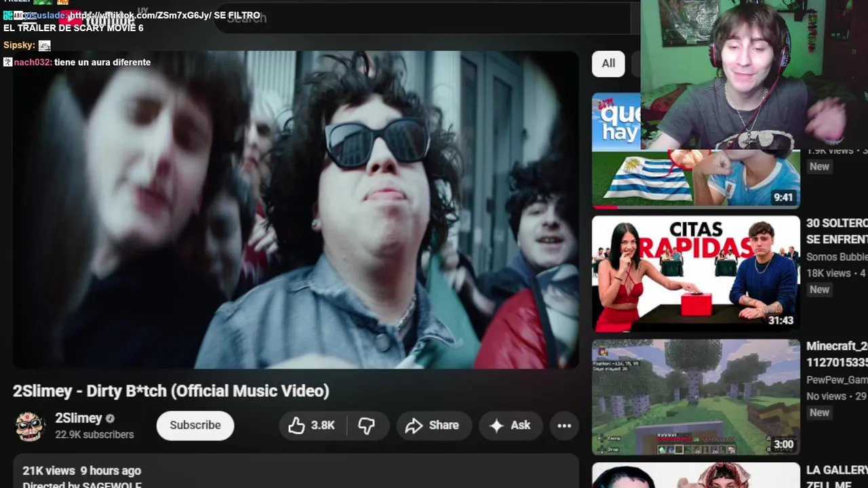Share the Dirty B*tch video

(433, 426)
